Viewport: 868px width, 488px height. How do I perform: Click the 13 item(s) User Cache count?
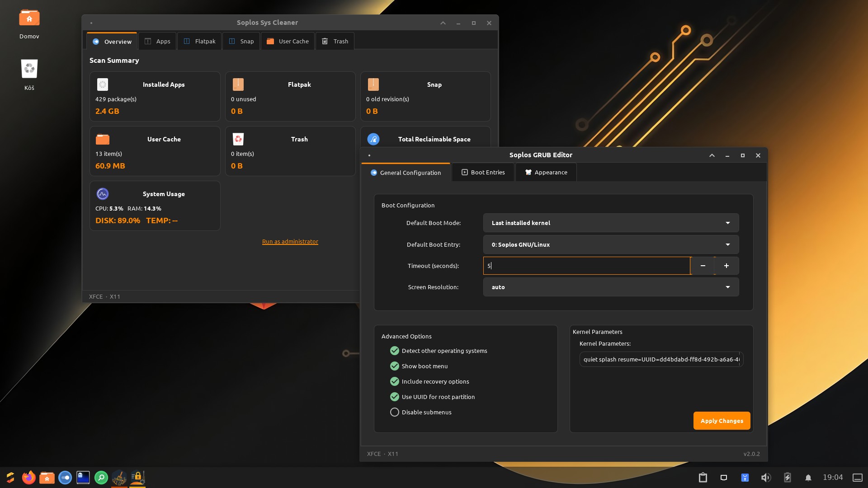(108, 154)
